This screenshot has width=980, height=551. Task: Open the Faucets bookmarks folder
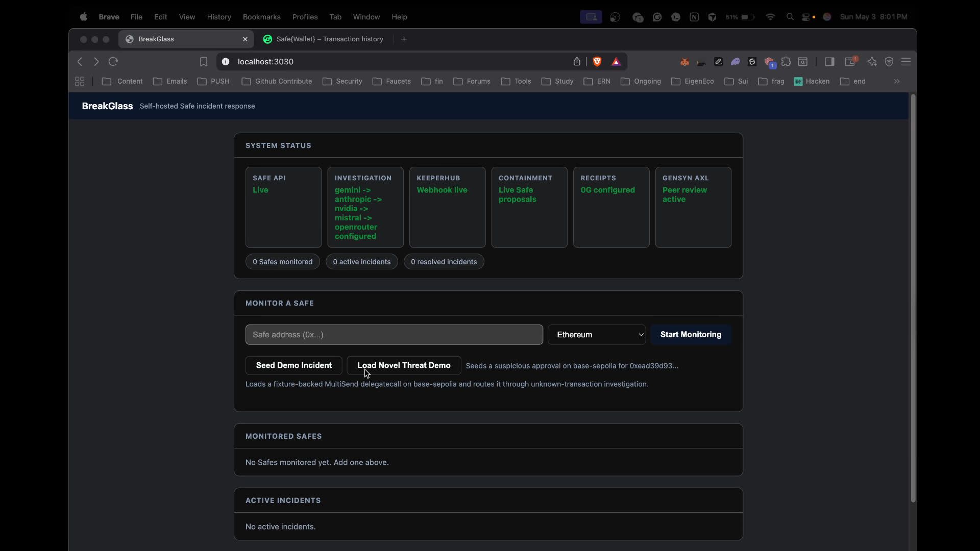pyautogui.click(x=391, y=81)
